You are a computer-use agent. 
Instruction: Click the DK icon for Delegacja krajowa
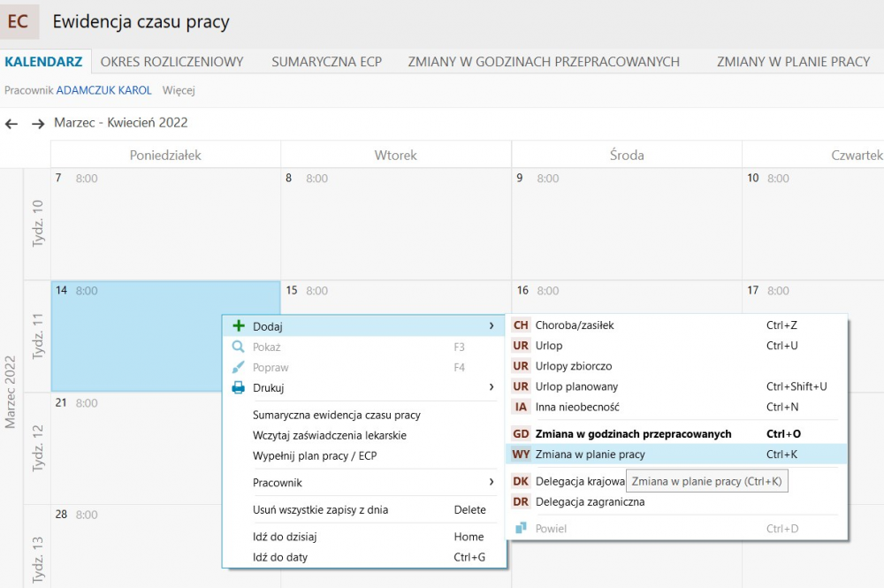coord(521,482)
